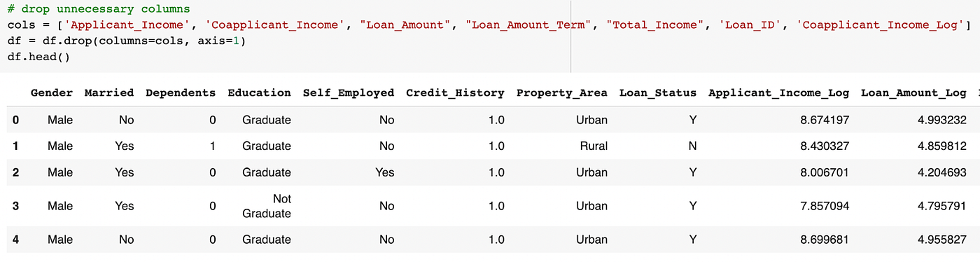Click the Loan_Status column header
The image size is (980, 262).
click(658, 92)
